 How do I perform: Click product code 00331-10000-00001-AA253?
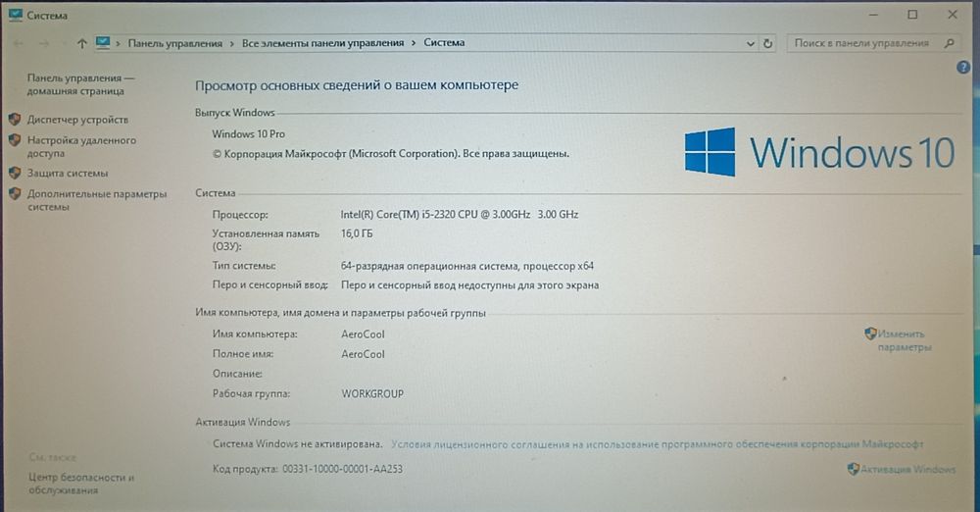(x=342, y=469)
